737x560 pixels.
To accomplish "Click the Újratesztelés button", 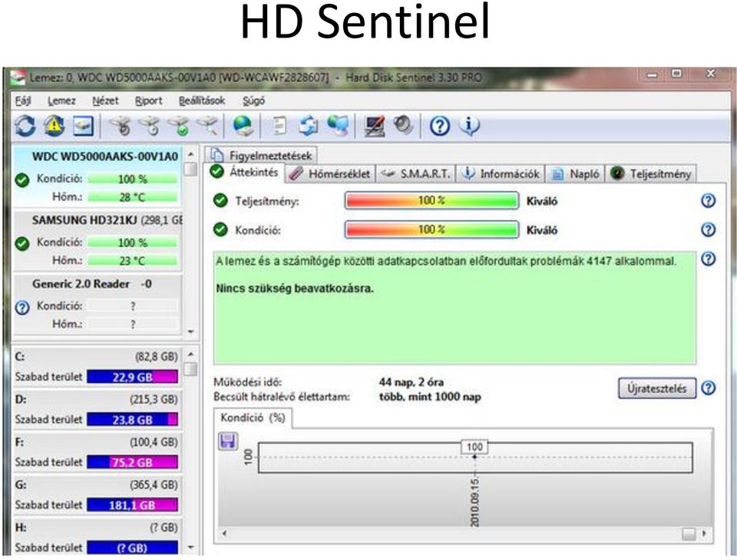I will 656,388.
